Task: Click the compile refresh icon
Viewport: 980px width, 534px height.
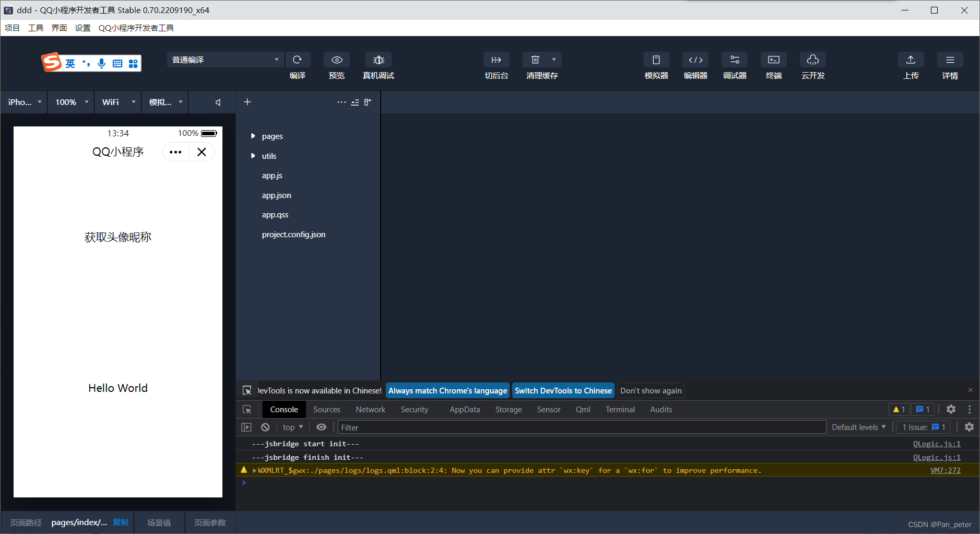Action: pyautogui.click(x=297, y=60)
